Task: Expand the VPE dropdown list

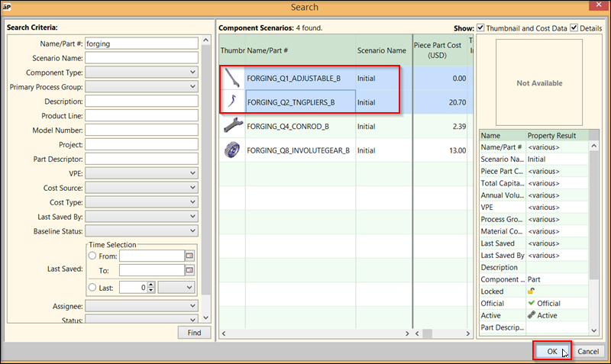Action: pyautogui.click(x=192, y=173)
